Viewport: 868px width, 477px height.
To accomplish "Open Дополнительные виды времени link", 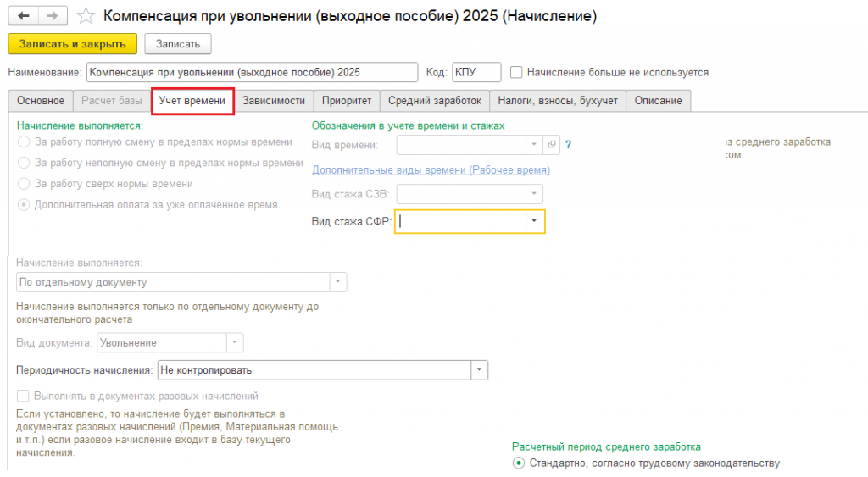I will pos(431,170).
